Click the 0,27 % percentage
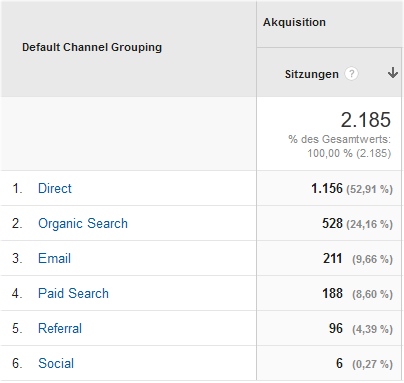The image size is (404, 383). pos(372,364)
